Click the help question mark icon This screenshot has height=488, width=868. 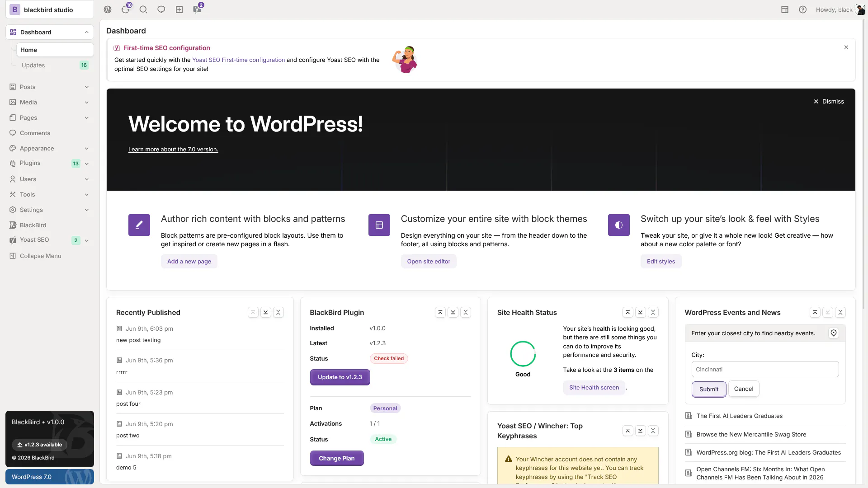tap(803, 9)
